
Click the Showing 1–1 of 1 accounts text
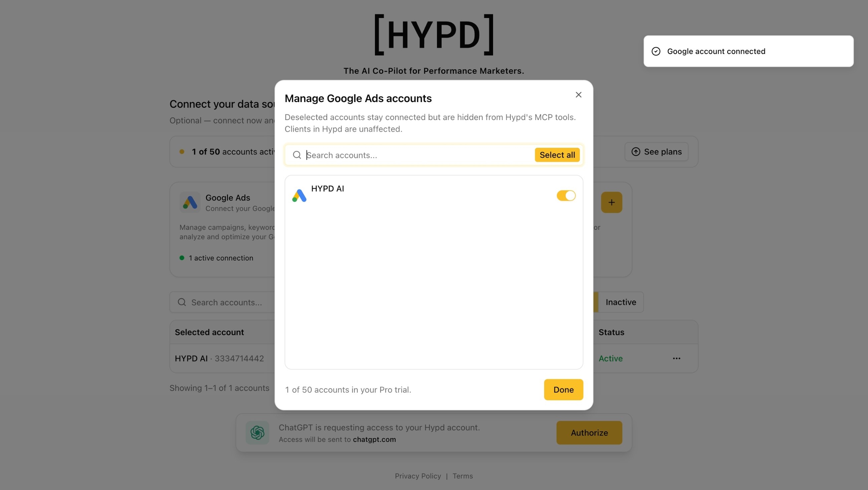(219, 388)
